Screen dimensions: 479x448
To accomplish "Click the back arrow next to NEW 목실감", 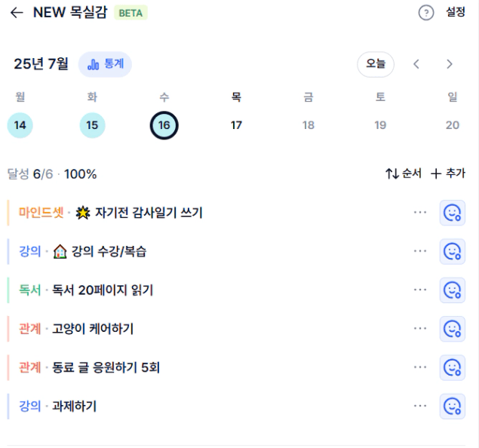I will pos(17,13).
